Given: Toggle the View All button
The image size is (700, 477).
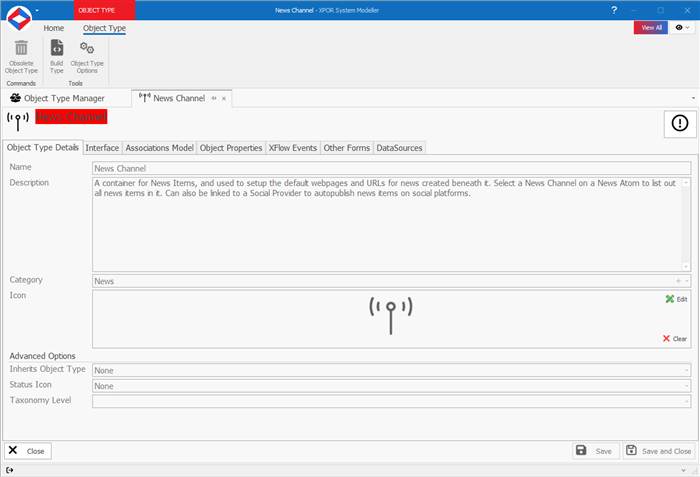Looking at the screenshot, I should click(650, 28).
